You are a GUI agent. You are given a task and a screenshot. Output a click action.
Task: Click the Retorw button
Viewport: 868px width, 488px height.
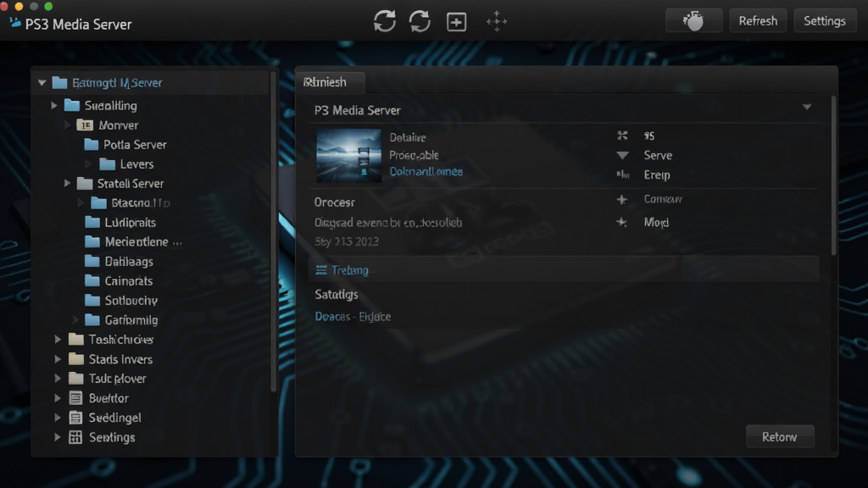point(780,437)
